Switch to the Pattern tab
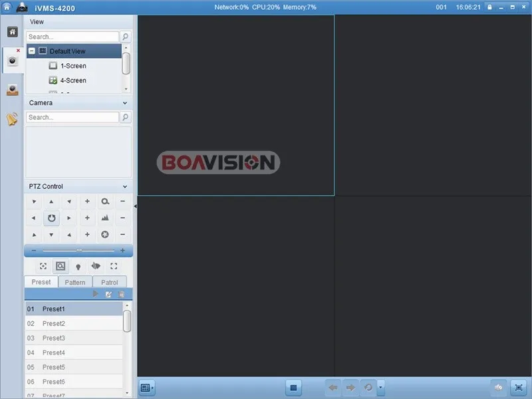The height and width of the screenshot is (399, 532). tap(75, 282)
